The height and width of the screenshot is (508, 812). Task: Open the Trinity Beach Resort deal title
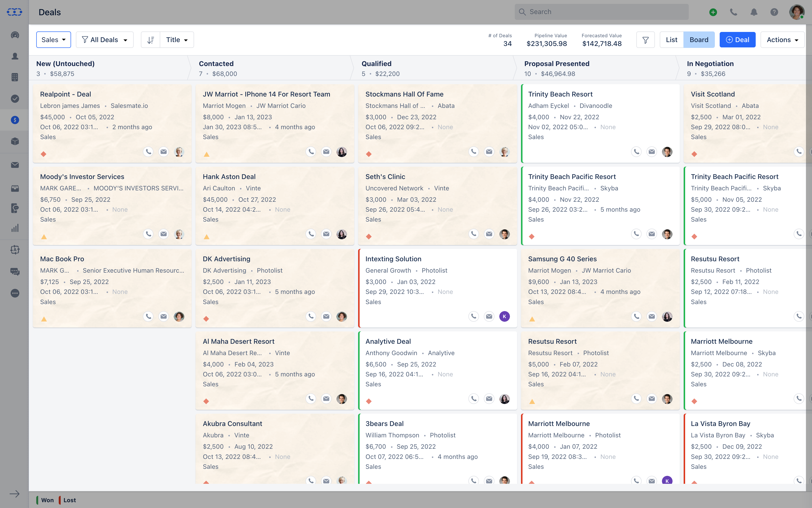tap(560, 94)
